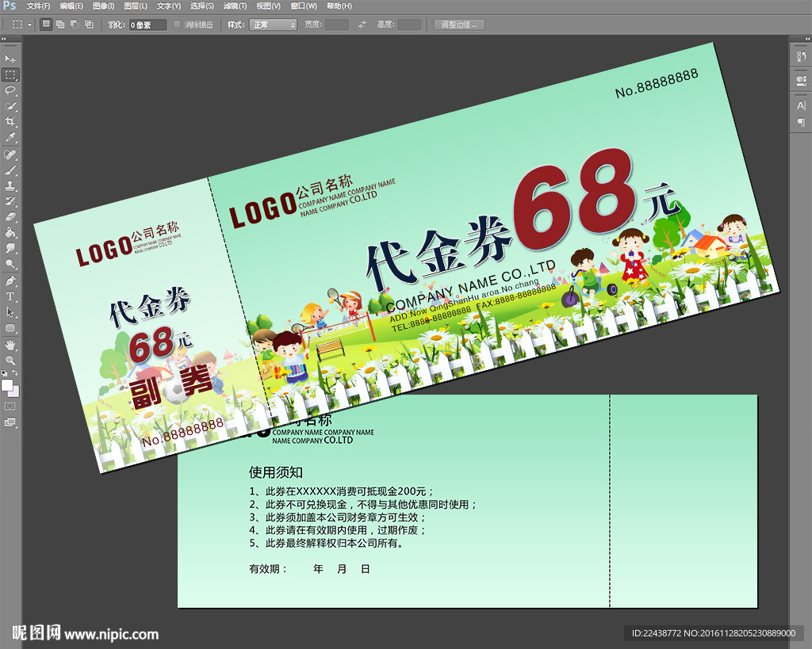Select the Paint Bucket tool
Viewport: 812px width, 649px height.
[10, 232]
